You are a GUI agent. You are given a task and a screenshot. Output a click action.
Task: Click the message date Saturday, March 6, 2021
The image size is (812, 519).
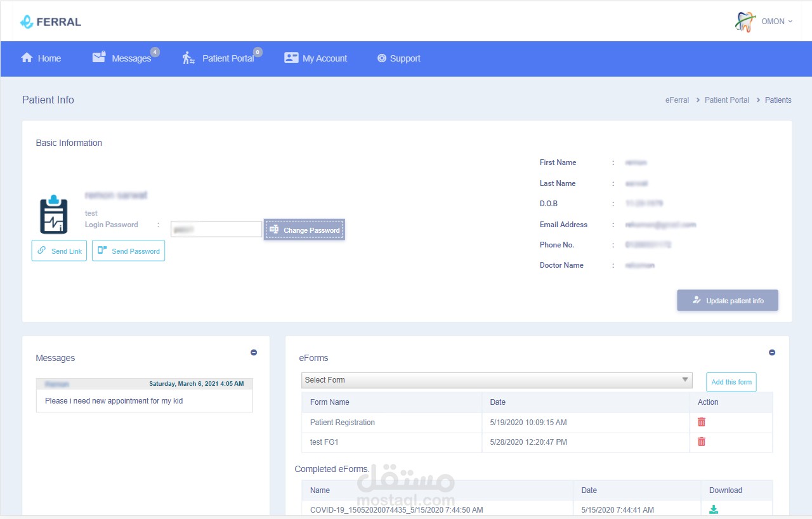(x=196, y=384)
